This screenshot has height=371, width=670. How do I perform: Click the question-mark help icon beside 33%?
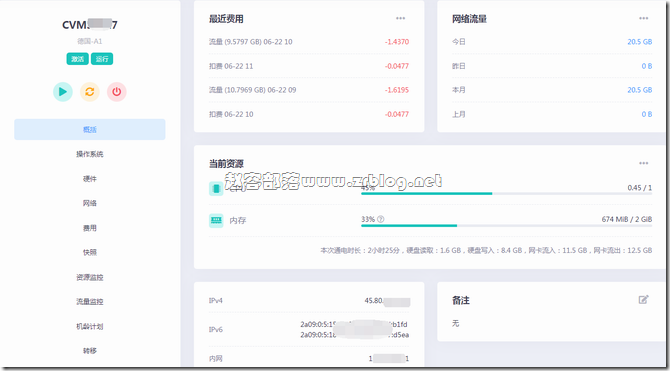point(381,219)
